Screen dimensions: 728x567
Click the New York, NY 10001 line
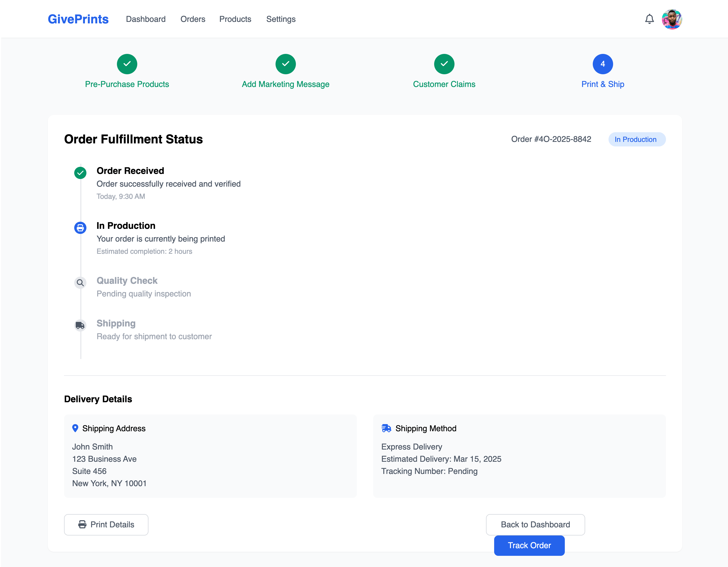pyautogui.click(x=109, y=483)
